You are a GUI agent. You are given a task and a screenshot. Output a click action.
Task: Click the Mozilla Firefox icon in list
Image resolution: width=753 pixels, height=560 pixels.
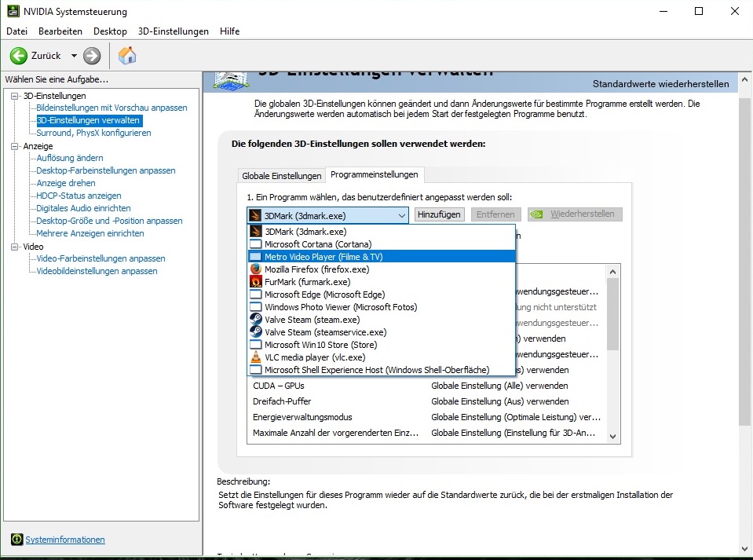point(256,269)
